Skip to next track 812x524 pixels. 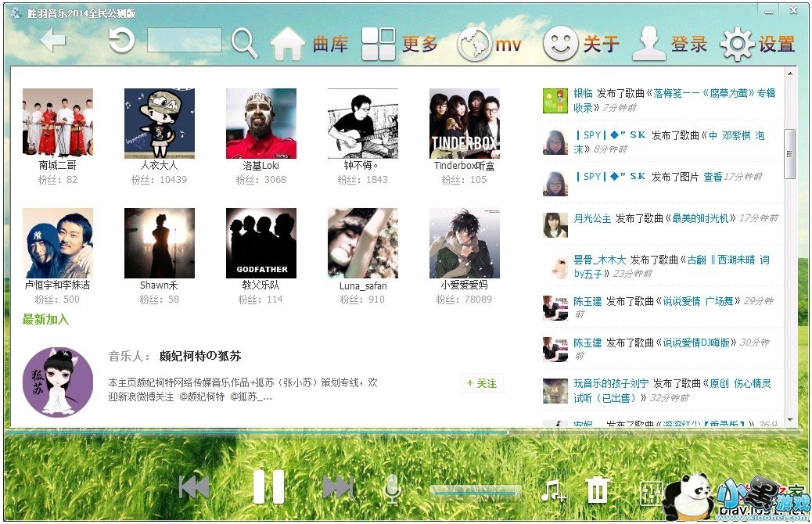(x=338, y=487)
